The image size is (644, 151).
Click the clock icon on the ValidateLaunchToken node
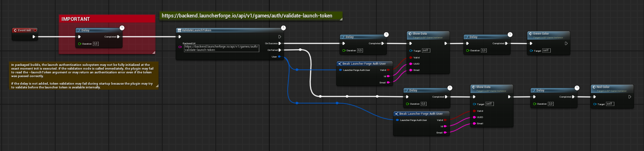(284, 28)
